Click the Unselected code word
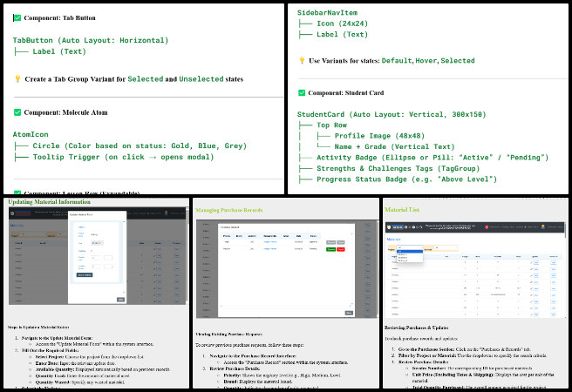This screenshot has height=392, width=572. pyautogui.click(x=201, y=78)
